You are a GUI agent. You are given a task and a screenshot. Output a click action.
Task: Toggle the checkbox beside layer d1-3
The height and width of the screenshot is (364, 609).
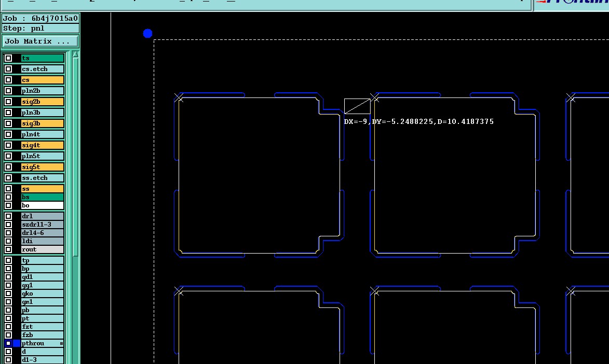(8, 360)
